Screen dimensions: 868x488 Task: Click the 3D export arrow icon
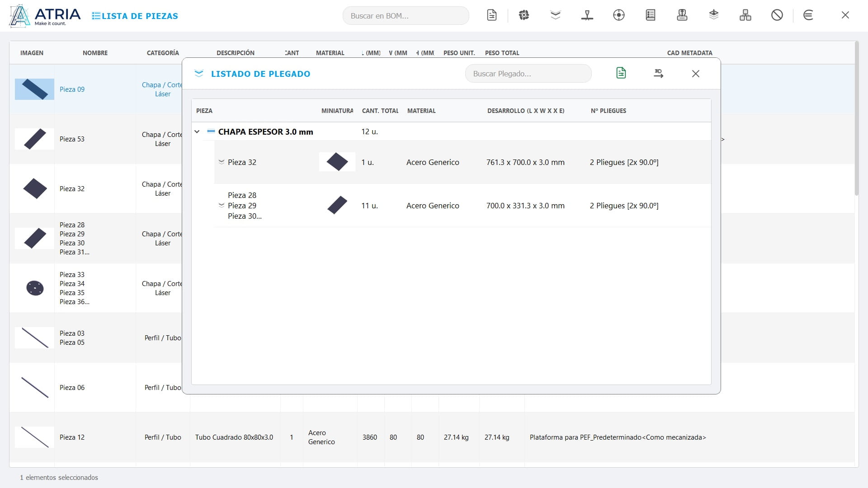[x=658, y=73]
